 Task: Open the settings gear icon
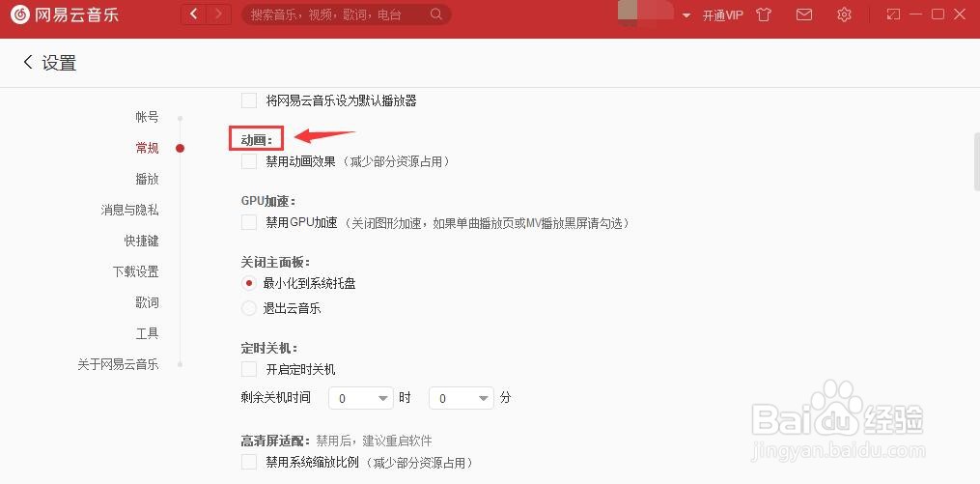click(x=845, y=14)
